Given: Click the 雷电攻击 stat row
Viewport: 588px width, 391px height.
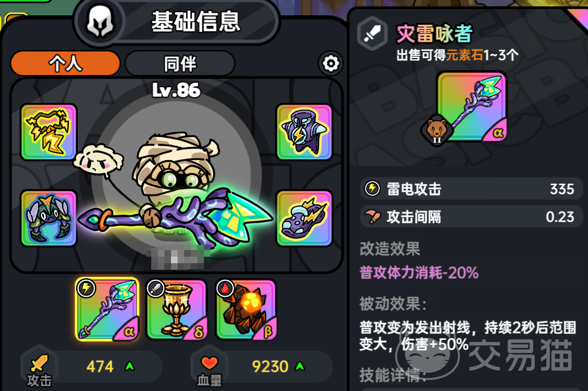Looking at the screenshot, I should click(471, 189).
